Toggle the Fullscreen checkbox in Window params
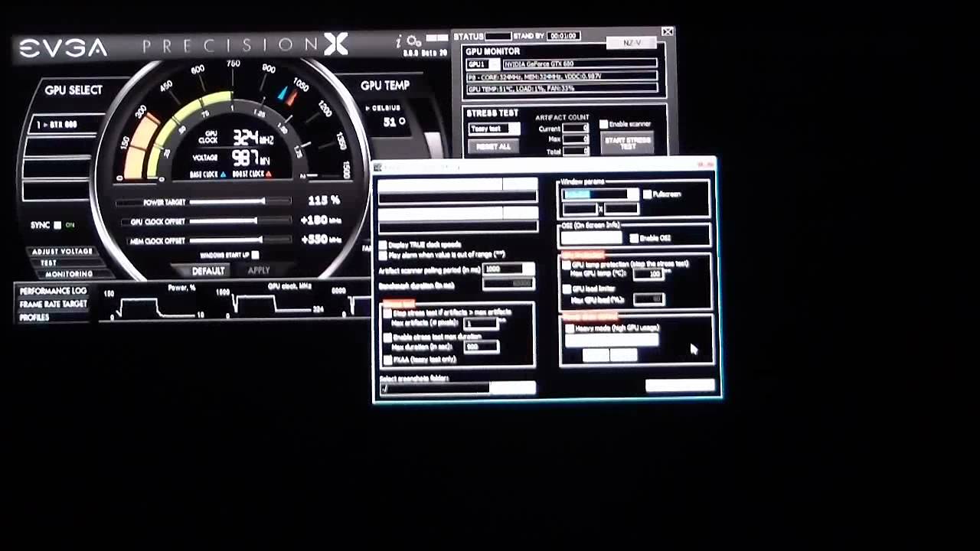This screenshot has width=980, height=551. tap(648, 194)
